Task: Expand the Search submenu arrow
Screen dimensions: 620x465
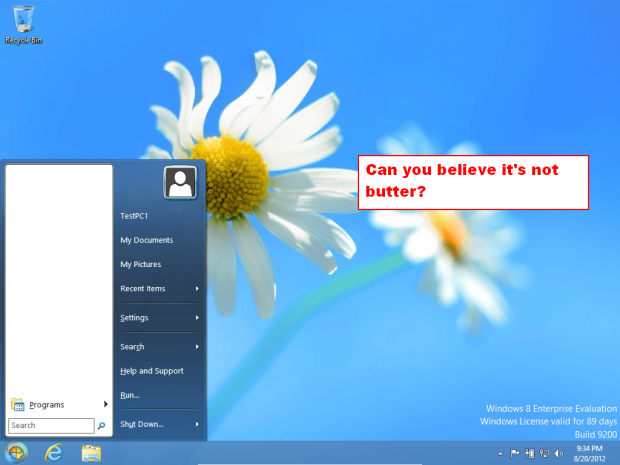Action: 197,347
